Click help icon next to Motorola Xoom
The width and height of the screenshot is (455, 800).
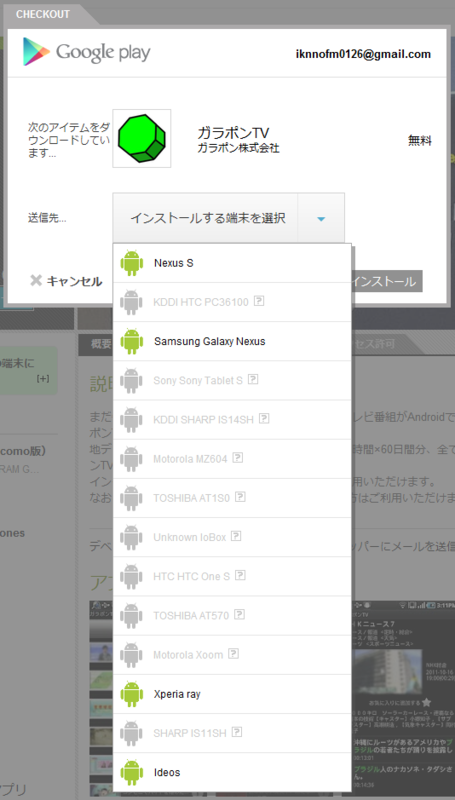point(234,654)
